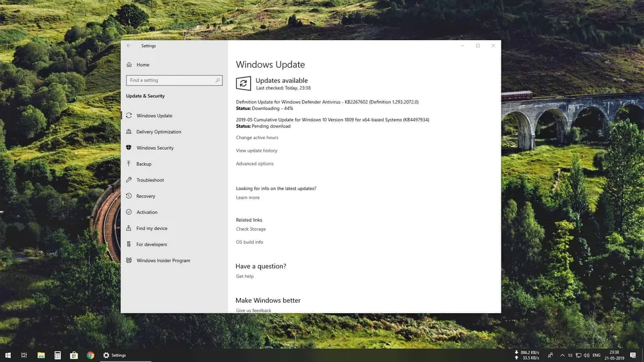Click the Home sidebar item
The image size is (644, 362).
[x=144, y=64]
